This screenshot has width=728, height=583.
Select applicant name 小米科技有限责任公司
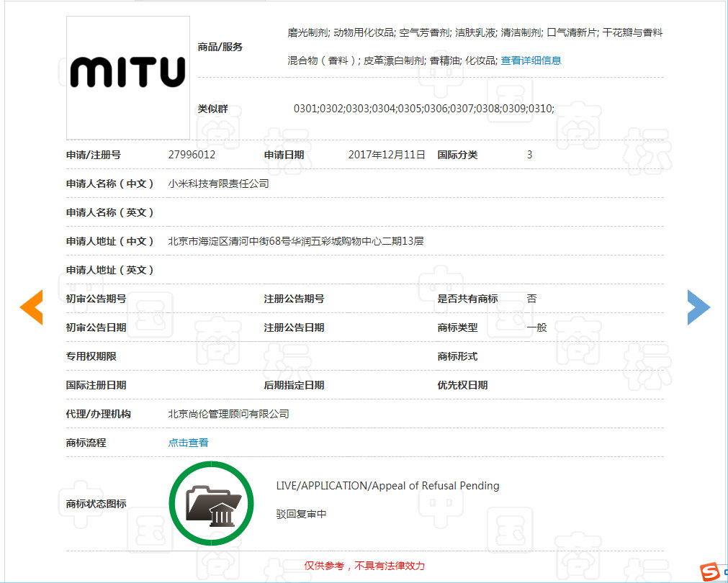pos(219,184)
